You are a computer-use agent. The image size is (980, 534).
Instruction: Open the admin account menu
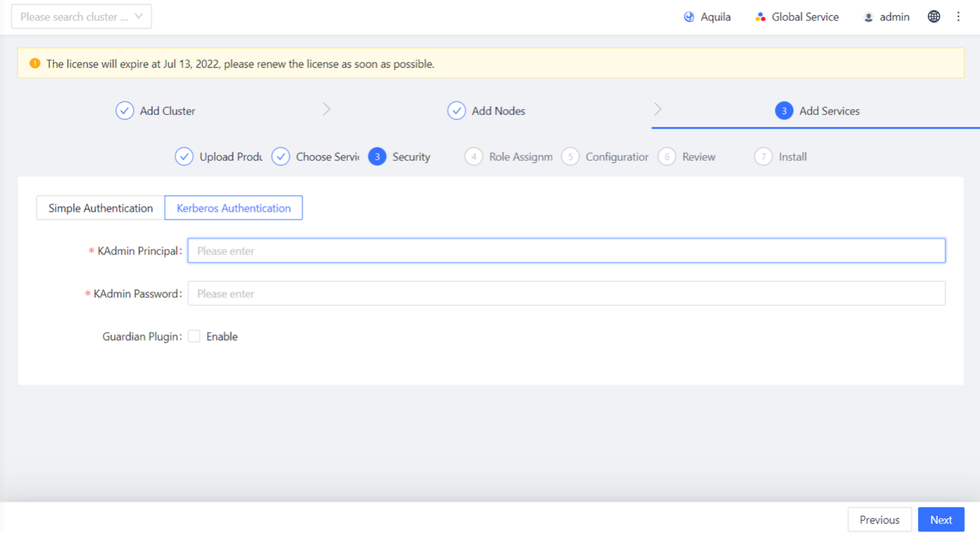[x=886, y=17]
